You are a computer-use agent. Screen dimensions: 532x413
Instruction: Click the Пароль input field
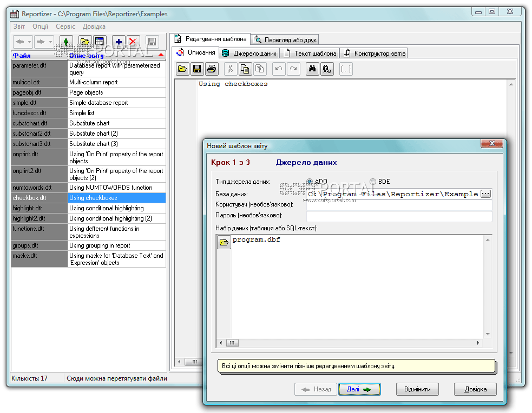point(399,216)
